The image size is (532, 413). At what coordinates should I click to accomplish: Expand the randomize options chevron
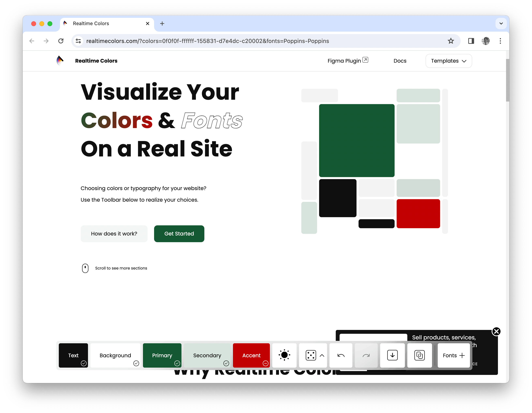click(x=322, y=355)
